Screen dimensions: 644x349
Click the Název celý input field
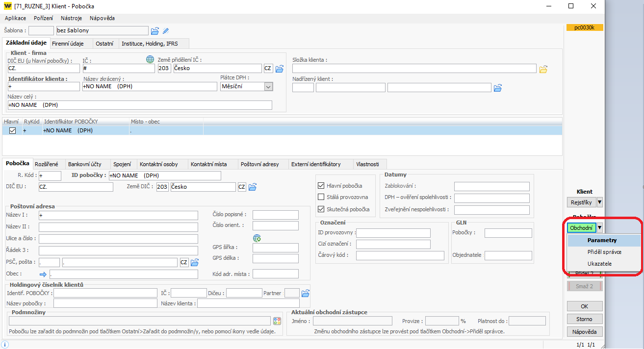tap(140, 105)
